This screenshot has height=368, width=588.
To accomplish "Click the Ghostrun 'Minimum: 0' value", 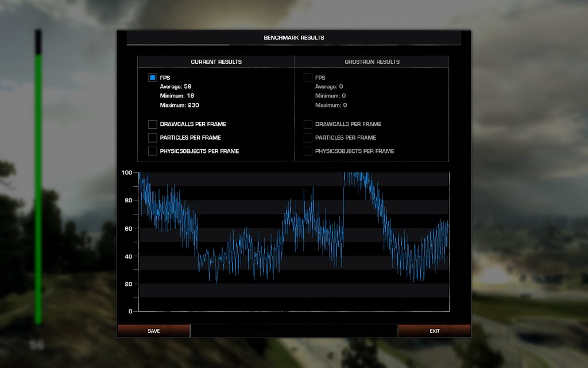I will tap(330, 96).
